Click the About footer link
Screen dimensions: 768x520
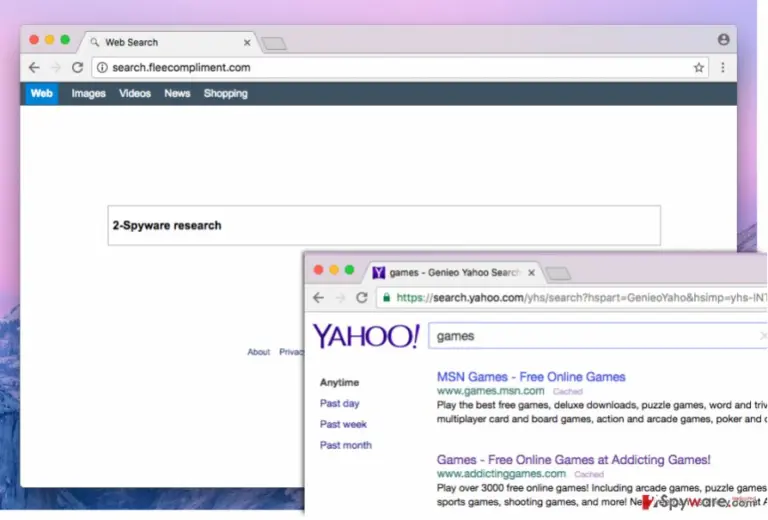pyautogui.click(x=259, y=352)
